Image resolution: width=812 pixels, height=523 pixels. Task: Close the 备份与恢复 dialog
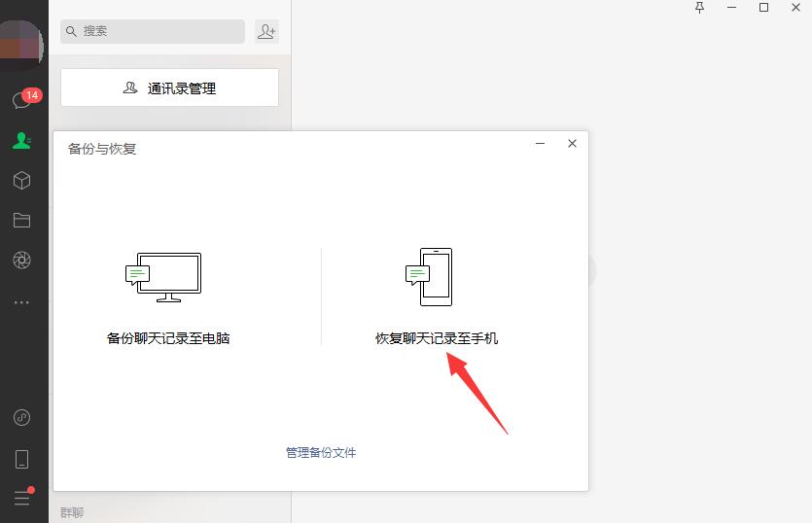coord(572,144)
